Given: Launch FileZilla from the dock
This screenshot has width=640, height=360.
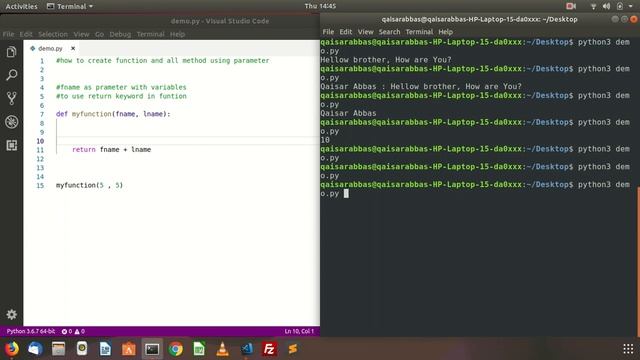Looking at the screenshot, I should (x=269, y=349).
